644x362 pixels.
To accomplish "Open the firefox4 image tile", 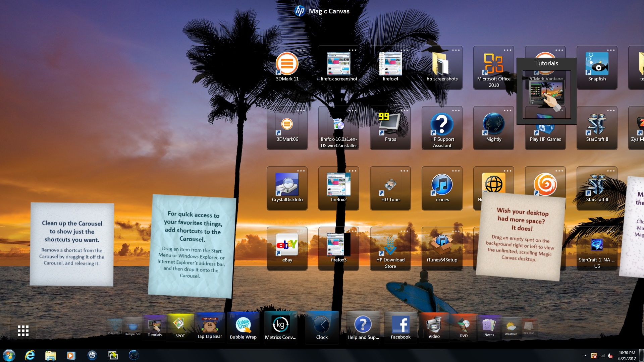I will [390, 67].
